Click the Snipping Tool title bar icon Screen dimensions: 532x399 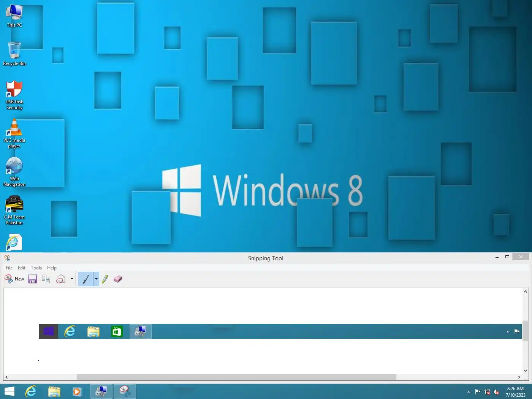coord(7,258)
